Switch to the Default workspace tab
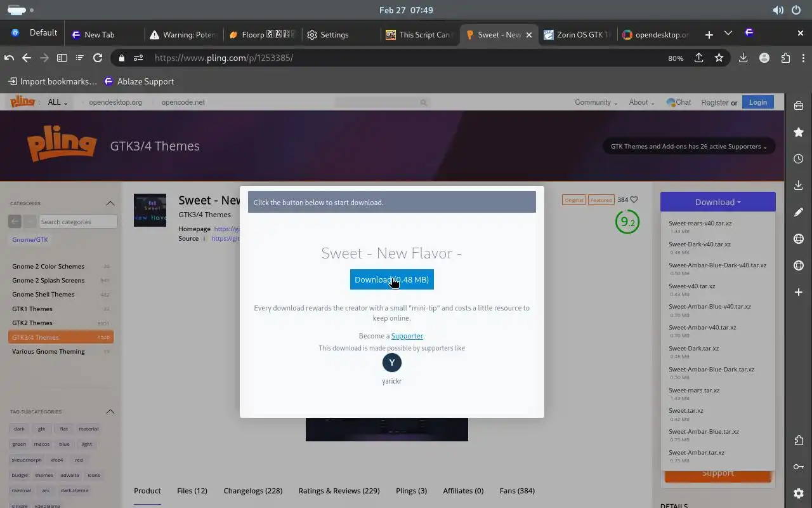This screenshot has height=508, width=812. pyautogui.click(x=35, y=33)
